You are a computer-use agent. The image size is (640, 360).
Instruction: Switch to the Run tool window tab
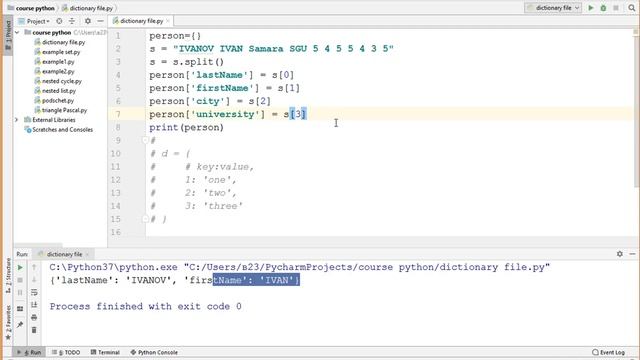tap(29, 352)
